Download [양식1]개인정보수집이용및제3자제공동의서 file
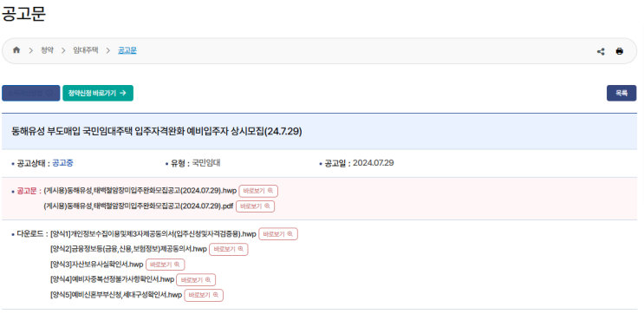Screen dimensions: 644x314 [x=153, y=234]
